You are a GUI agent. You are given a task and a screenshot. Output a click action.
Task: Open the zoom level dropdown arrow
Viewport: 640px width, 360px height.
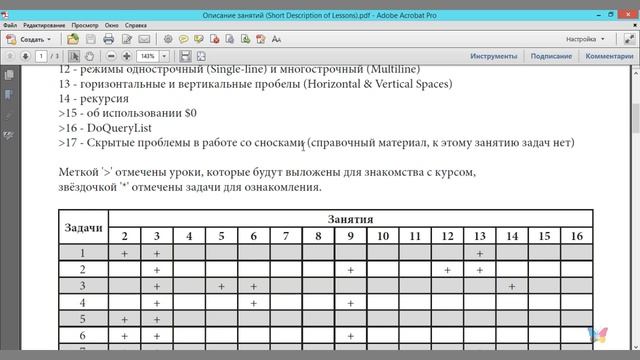(164, 56)
